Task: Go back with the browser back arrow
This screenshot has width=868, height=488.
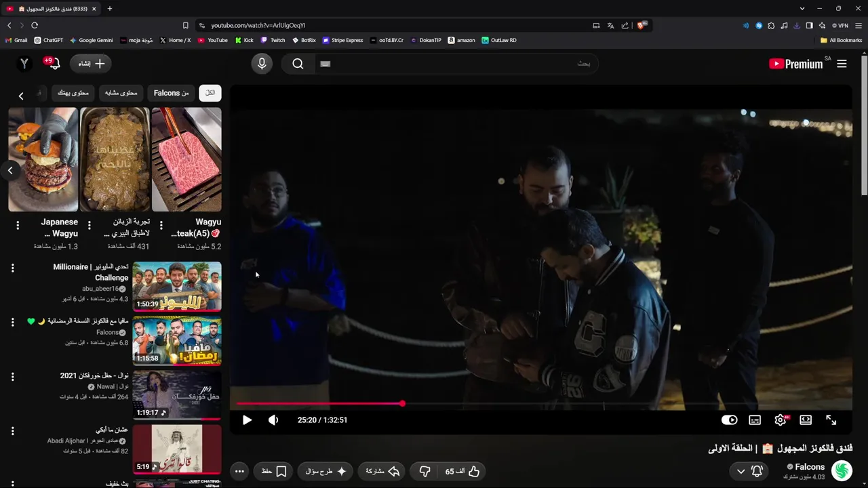Action: (x=9, y=25)
